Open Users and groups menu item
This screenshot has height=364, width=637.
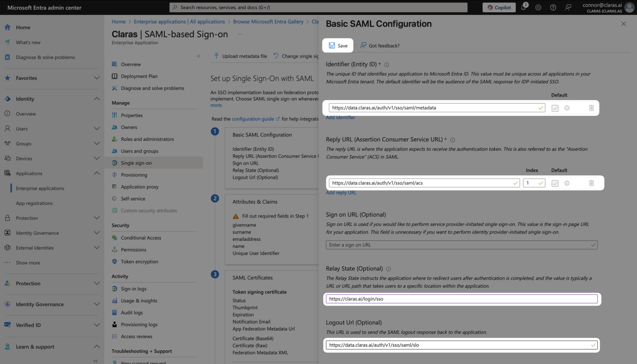139,151
